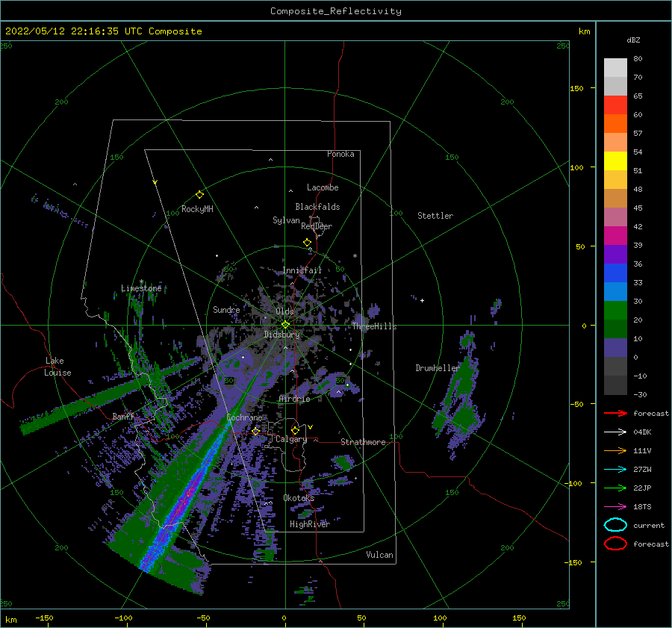Click the Strathmore label
The height and width of the screenshot is (628, 672).
point(363,442)
